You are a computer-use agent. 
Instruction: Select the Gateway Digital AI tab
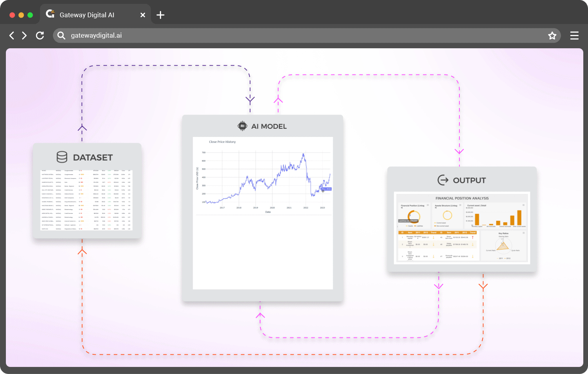point(87,15)
